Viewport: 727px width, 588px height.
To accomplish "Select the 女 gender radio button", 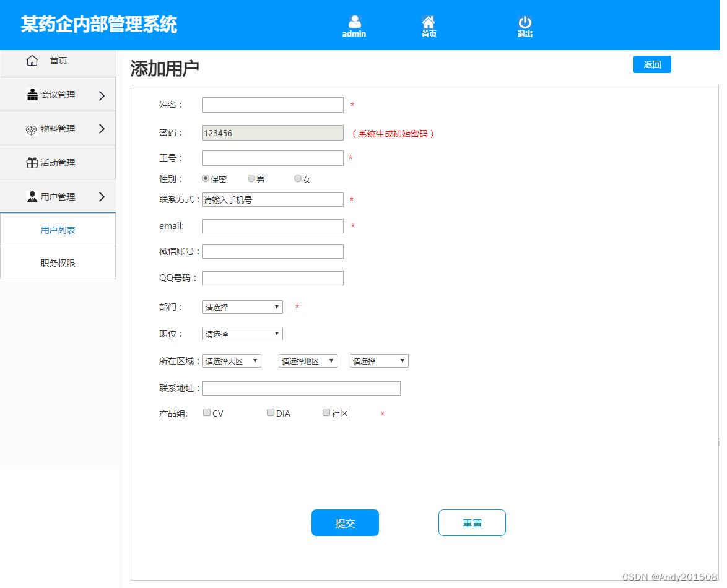I will point(298,178).
